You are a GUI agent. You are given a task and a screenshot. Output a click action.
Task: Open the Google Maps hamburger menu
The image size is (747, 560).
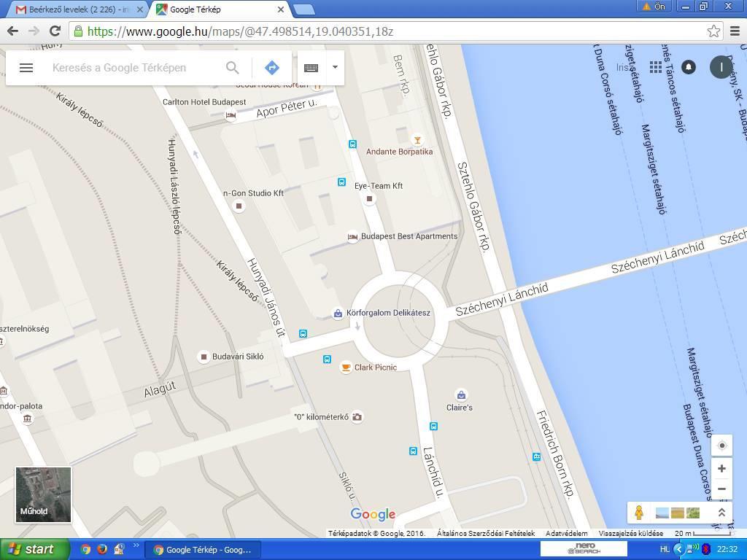click(26, 68)
